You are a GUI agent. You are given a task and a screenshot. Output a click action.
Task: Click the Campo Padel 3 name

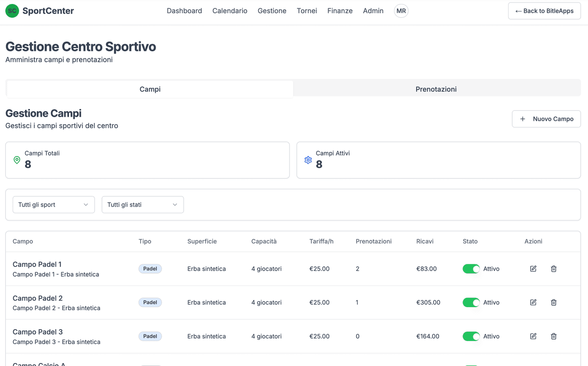click(x=38, y=332)
